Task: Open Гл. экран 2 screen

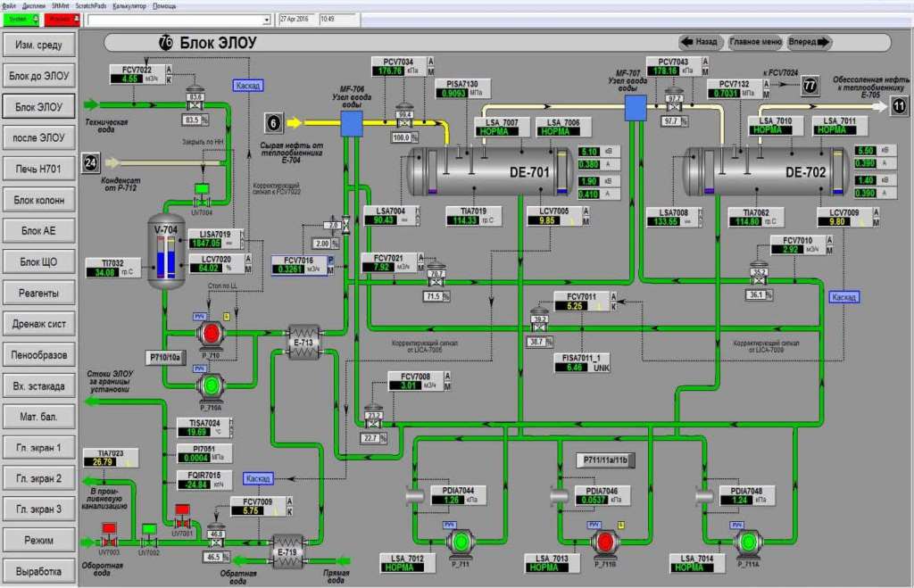Action: pos(39,478)
